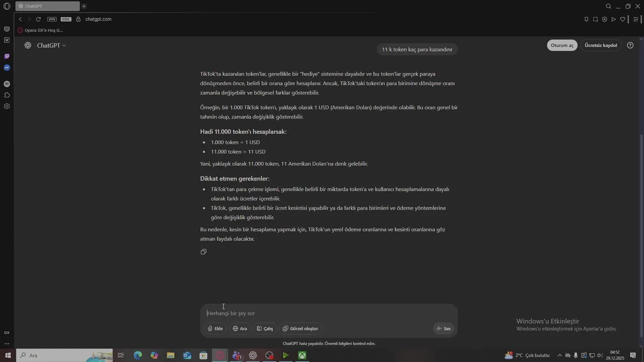Click the Ara search button
This screenshot has width=644, height=362.
240,329
